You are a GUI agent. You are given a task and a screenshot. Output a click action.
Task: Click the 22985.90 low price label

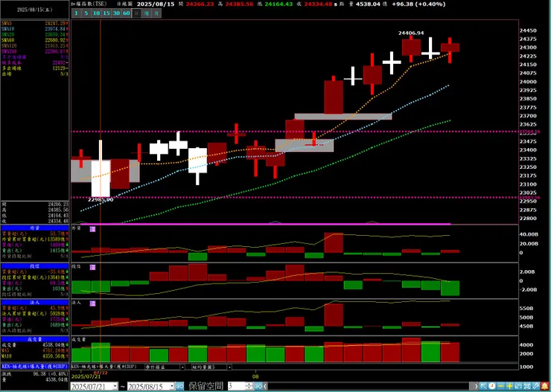click(x=101, y=199)
